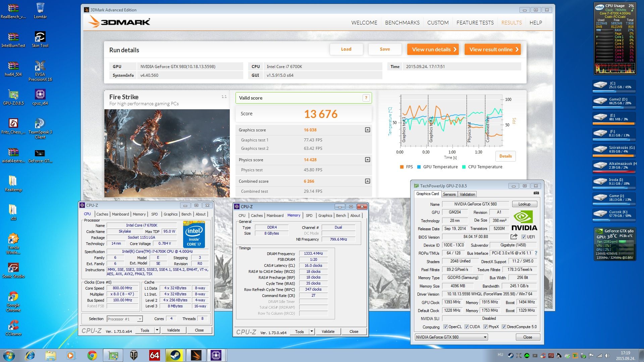Collapse the Graphics score section
Screen dimensions: 644x362
(367, 130)
